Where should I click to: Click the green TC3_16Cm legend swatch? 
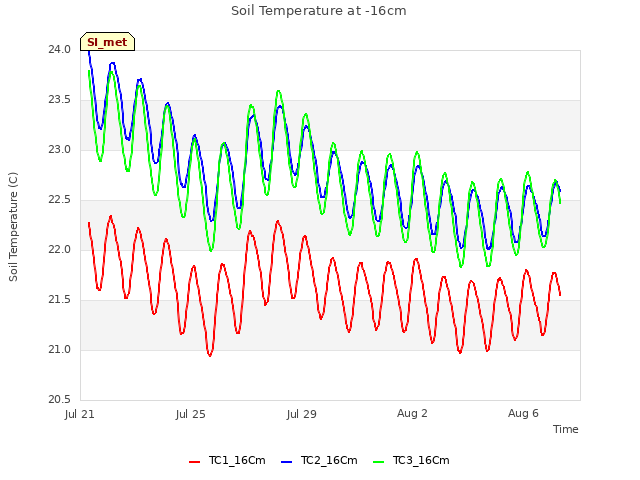pyautogui.click(x=379, y=462)
